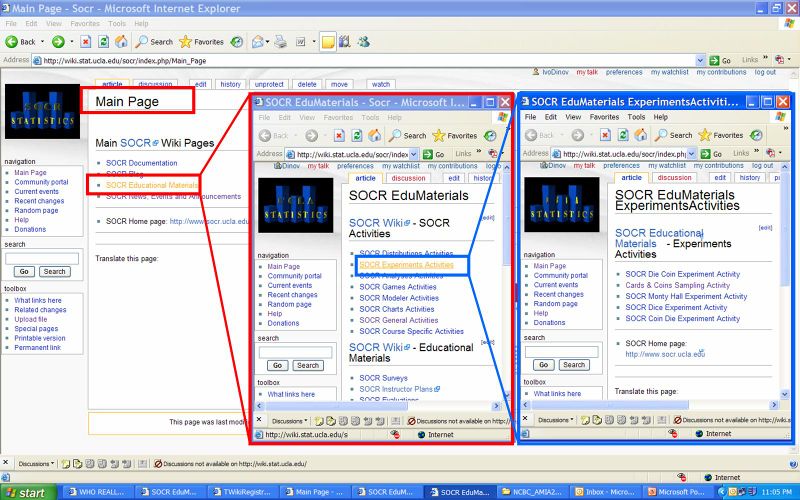Screen dimensions: 800x500
Task: Click SOCR Experiments Activities link
Action: pos(406,265)
